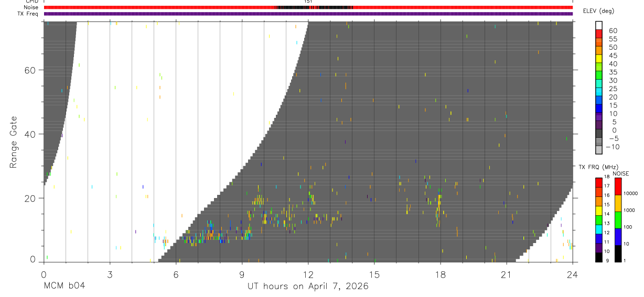Click the "30" label on ELEV legend
Image resolution: width=644 pixels, height=297 pixels.
pos(612,80)
